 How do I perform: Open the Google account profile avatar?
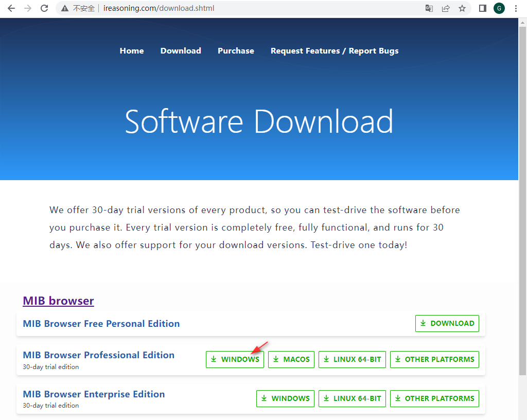(499, 8)
